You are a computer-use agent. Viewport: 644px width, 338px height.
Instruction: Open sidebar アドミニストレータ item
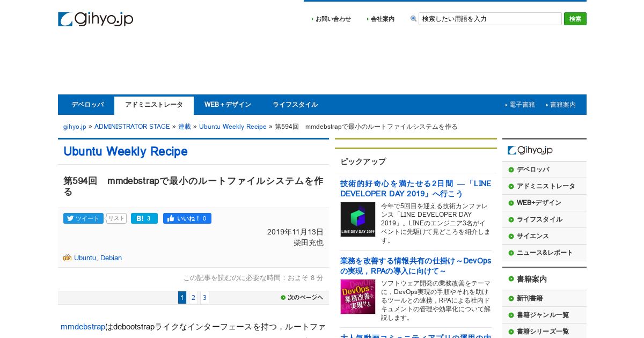(x=544, y=186)
